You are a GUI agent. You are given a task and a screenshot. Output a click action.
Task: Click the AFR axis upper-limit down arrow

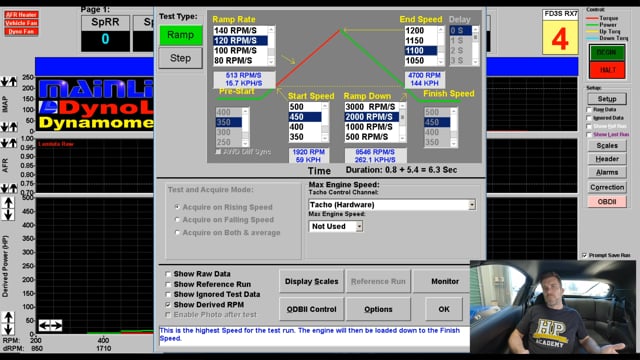(4, 143)
